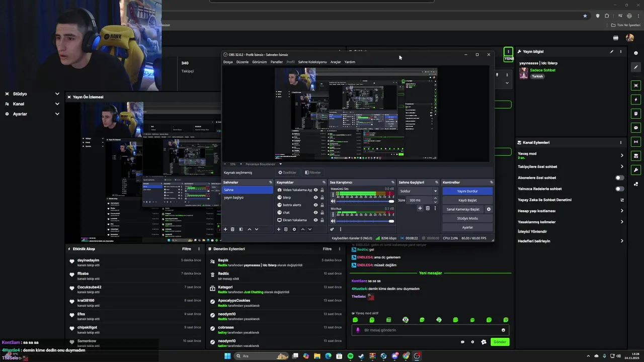The image size is (644, 362).
Task: Open the Dosya menu in OBS
Action: click(228, 62)
